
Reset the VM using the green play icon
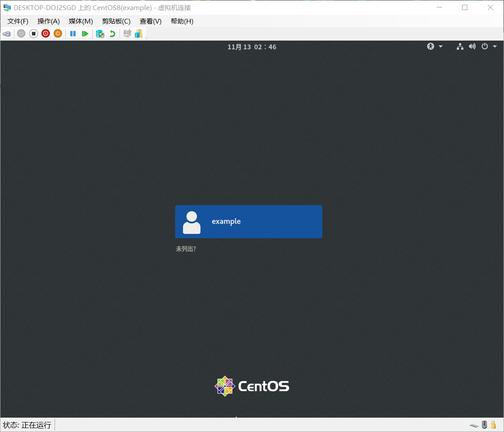point(85,34)
